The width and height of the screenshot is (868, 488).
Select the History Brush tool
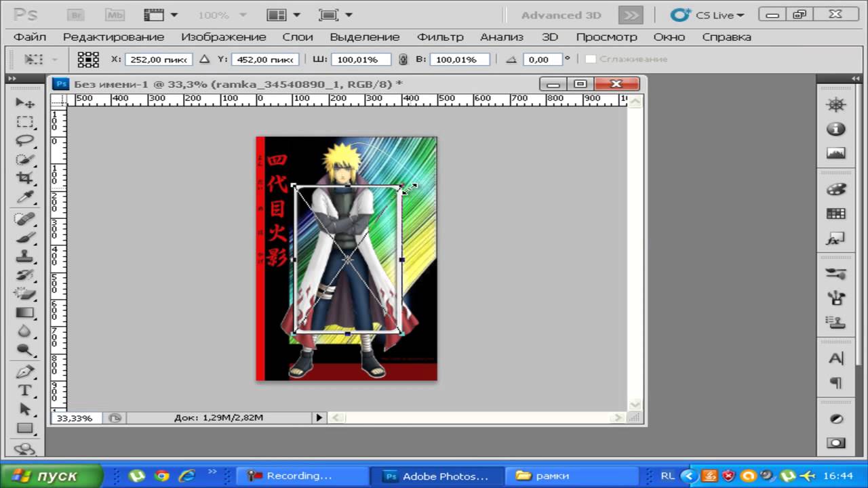click(25, 275)
